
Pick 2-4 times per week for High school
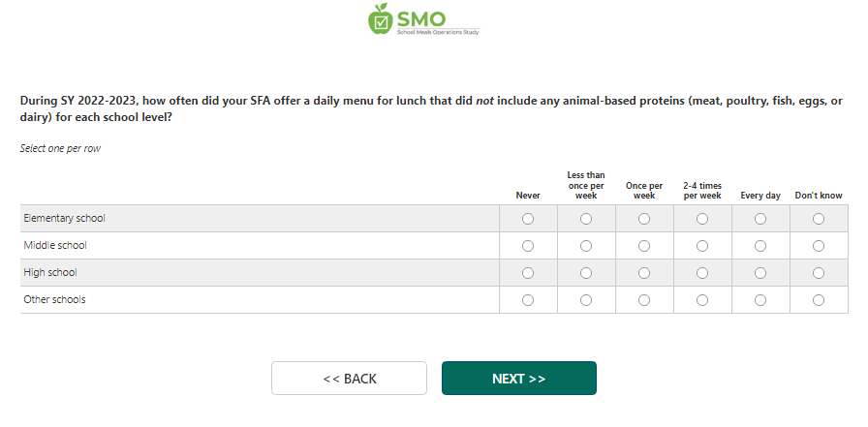coord(702,273)
